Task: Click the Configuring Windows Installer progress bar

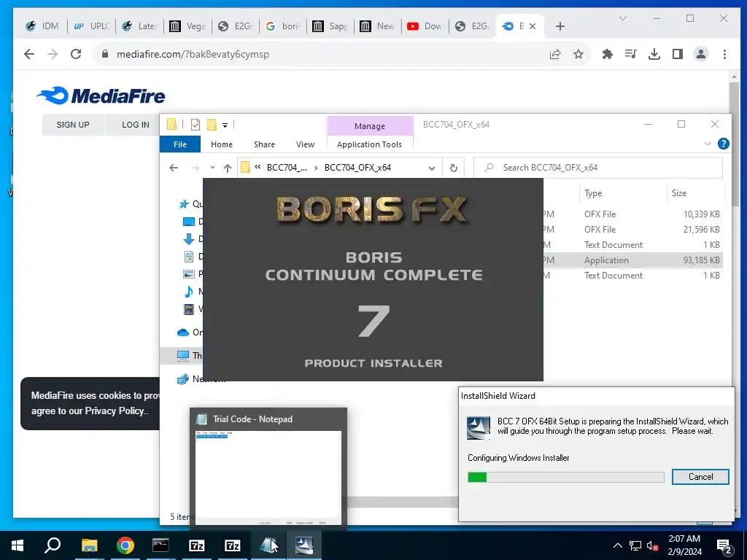Action: tap(566, 477)
